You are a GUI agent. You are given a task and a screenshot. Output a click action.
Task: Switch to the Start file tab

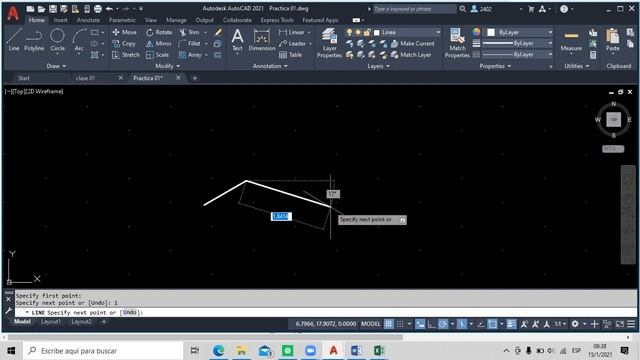pyautogui.click(x=24, y=78)
